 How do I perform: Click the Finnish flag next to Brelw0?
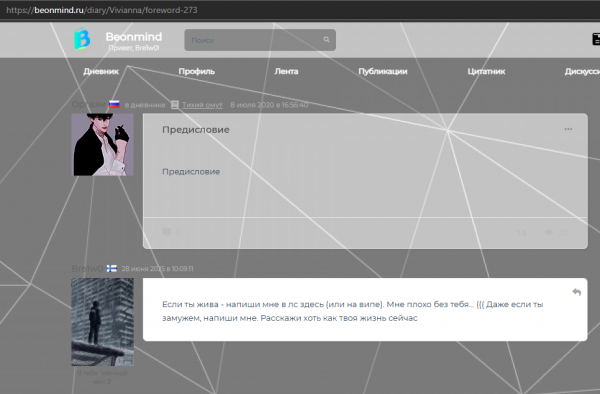pyautogui.click(x=112, y=268)
